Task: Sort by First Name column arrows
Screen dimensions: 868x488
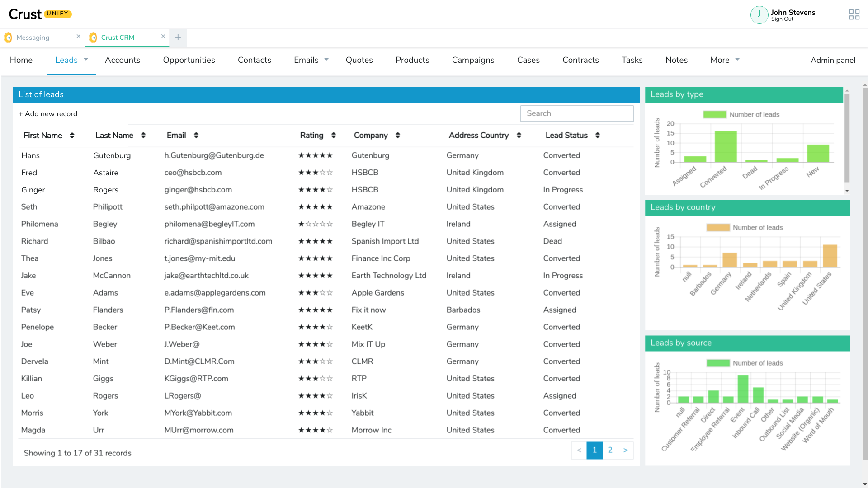Action: tap(72, 136)
